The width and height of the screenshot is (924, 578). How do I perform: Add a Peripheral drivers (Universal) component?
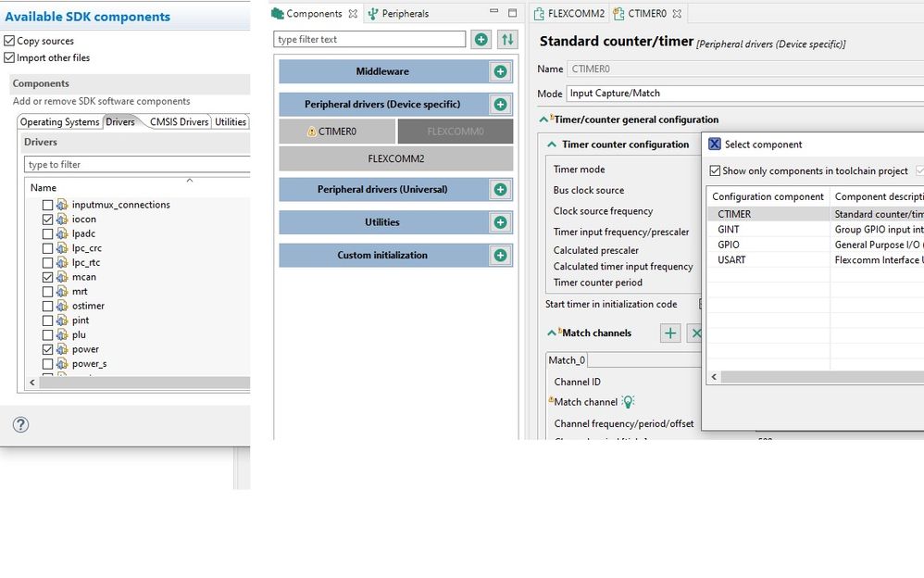[x=500, y=189]
